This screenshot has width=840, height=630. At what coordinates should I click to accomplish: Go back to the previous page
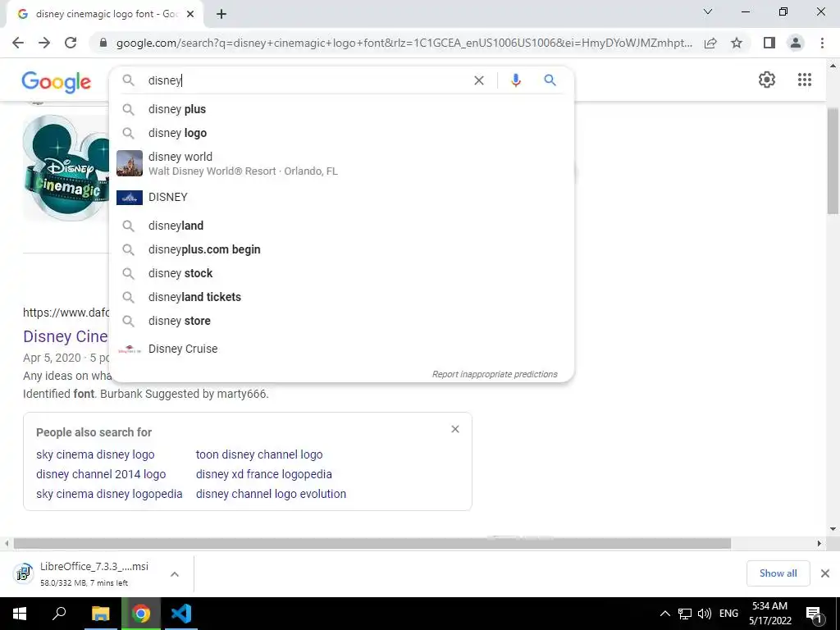[18, 43]
